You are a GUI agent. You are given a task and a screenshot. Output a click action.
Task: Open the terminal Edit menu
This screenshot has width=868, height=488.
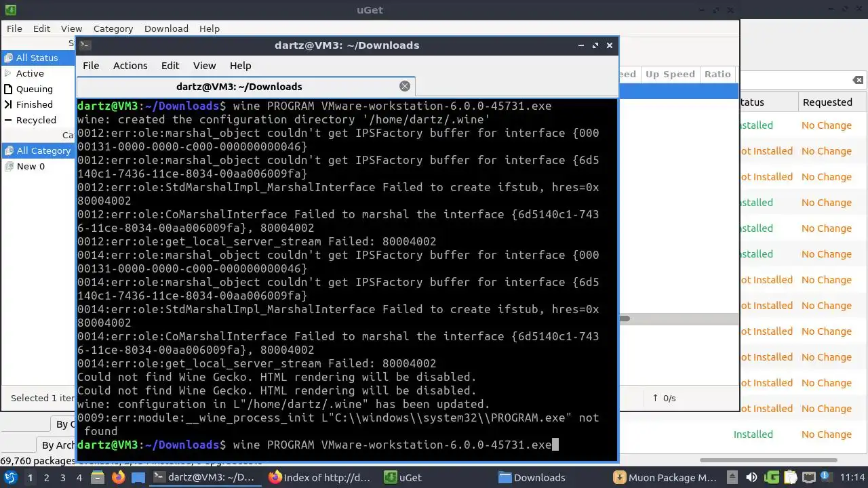tap(170, 66)
